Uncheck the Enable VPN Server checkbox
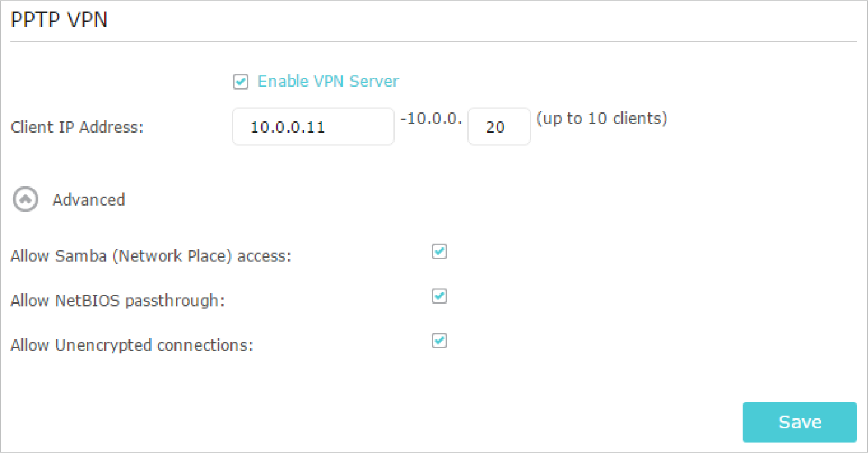This screenshot has width=868, height=453. pos(241,82)
